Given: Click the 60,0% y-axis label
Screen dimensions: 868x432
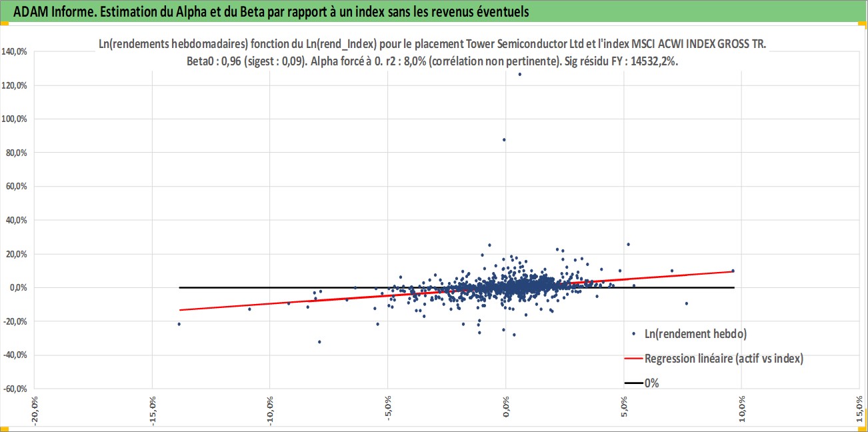Looking at the screenshot, I should pos(16,186).
